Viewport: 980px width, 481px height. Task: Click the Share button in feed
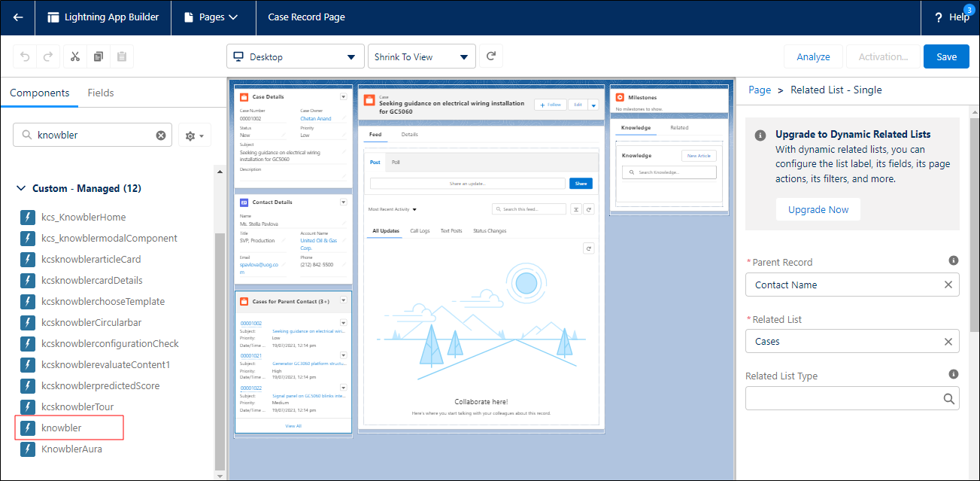581,183
